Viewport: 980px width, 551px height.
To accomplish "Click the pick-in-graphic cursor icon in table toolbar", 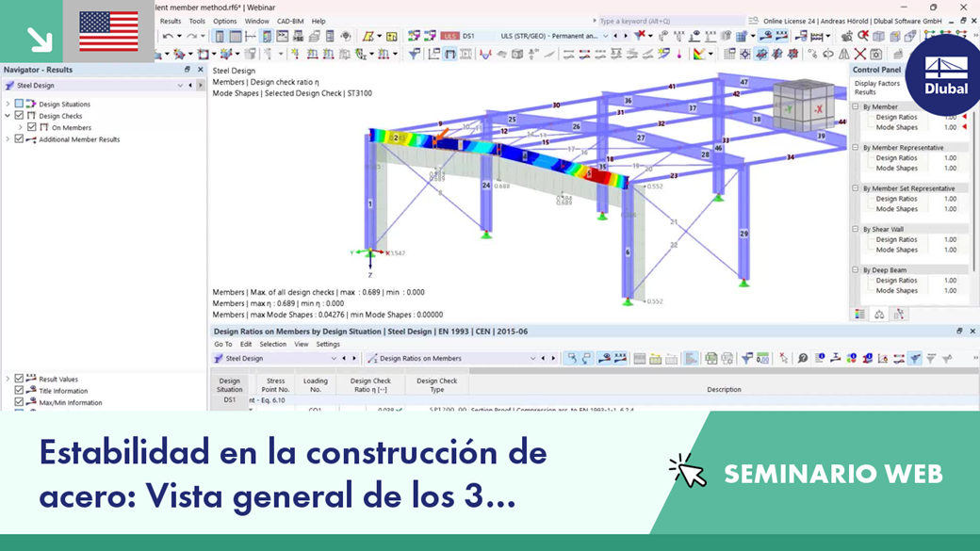I will coord(783,358).
